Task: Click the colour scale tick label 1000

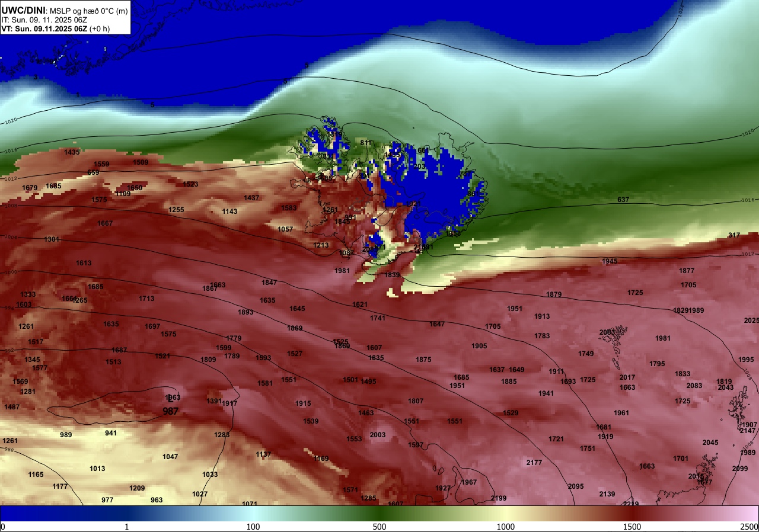Action: point(506,527)
